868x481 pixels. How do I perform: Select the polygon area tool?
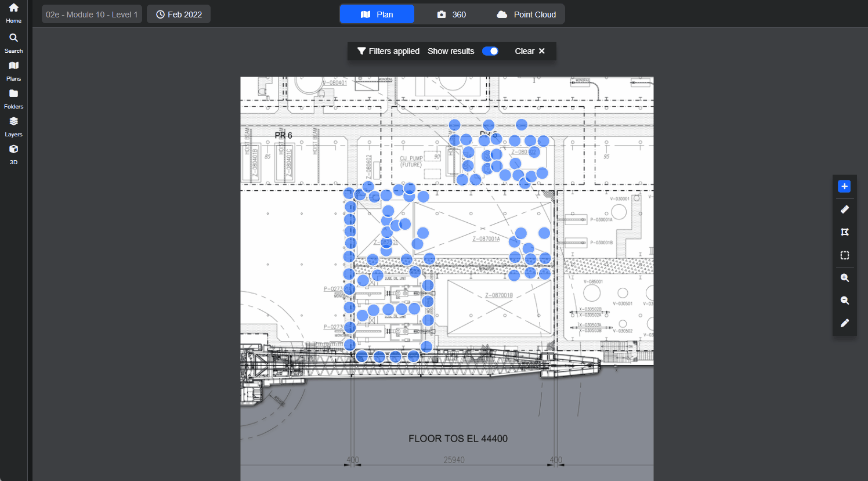pos(844,232)
